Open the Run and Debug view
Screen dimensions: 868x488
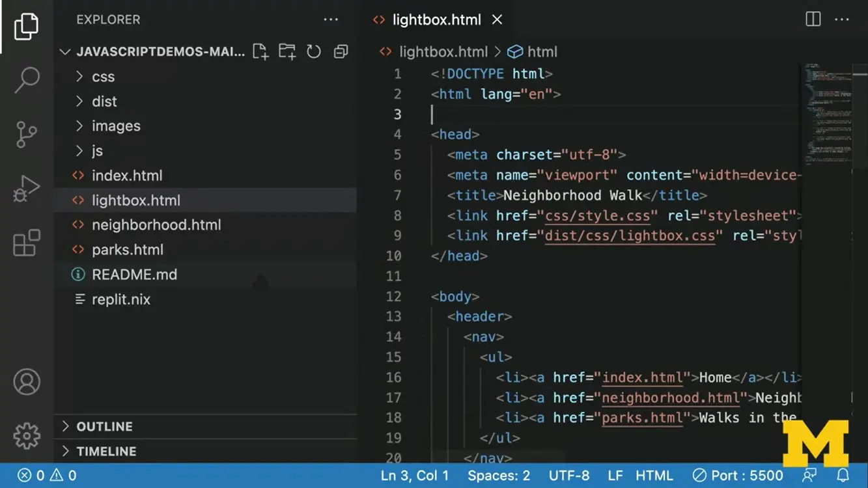(x=27, y=189)
